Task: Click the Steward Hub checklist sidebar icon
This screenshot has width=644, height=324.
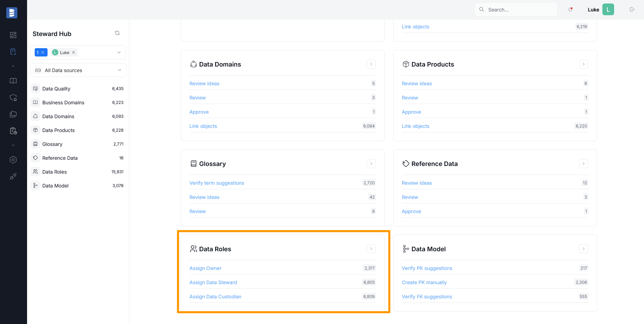Action: pyautogui.click(x=13, y=52)
